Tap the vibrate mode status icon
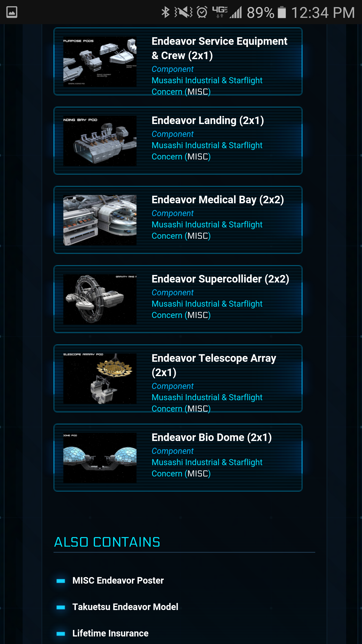This screenshot has height=644, width=362. click(184, 12)
